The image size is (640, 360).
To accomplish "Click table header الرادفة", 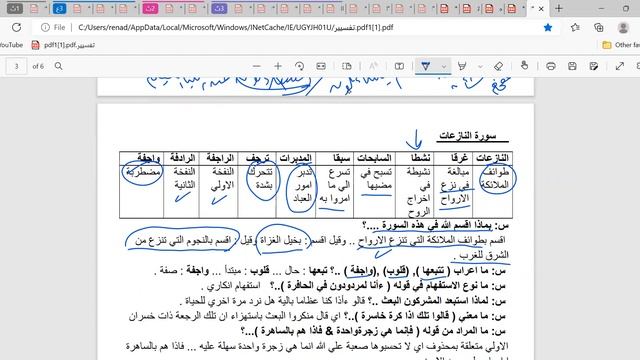I will point(182,158).
